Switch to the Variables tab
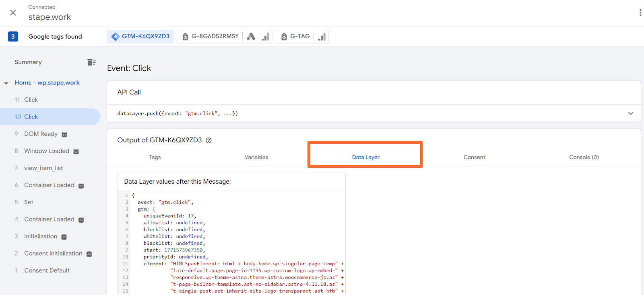Screen dimensions: 644x295 pos(256,157)
